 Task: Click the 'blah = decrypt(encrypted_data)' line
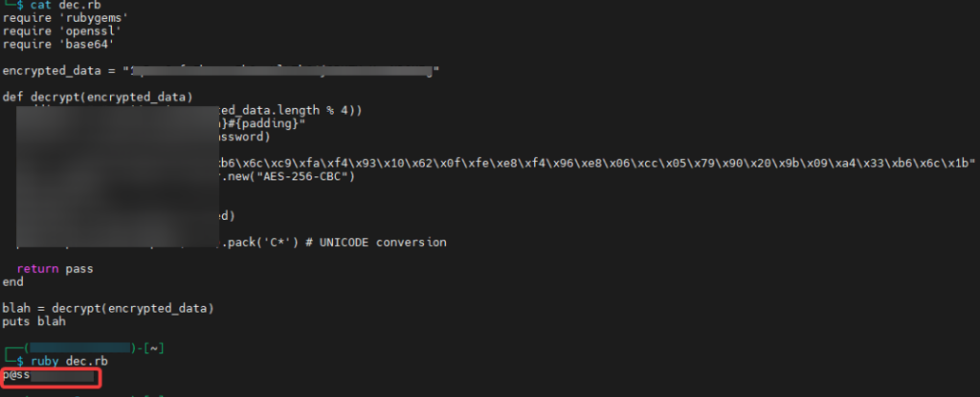107,308
